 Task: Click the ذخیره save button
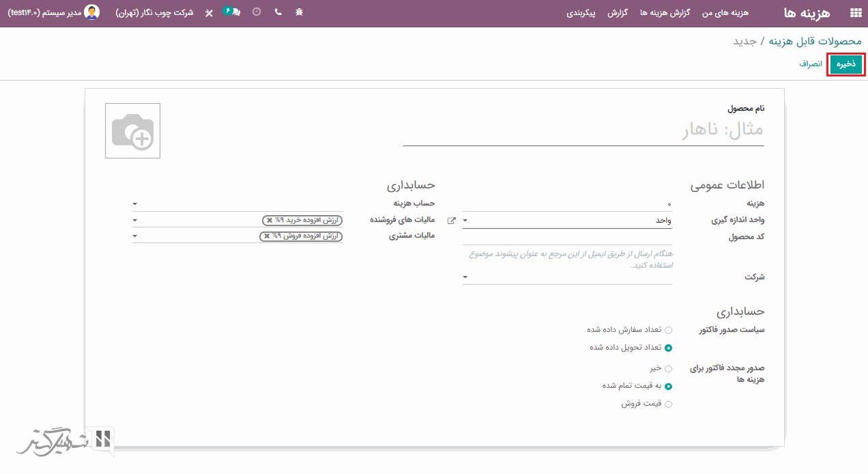(x=846, y=64)
